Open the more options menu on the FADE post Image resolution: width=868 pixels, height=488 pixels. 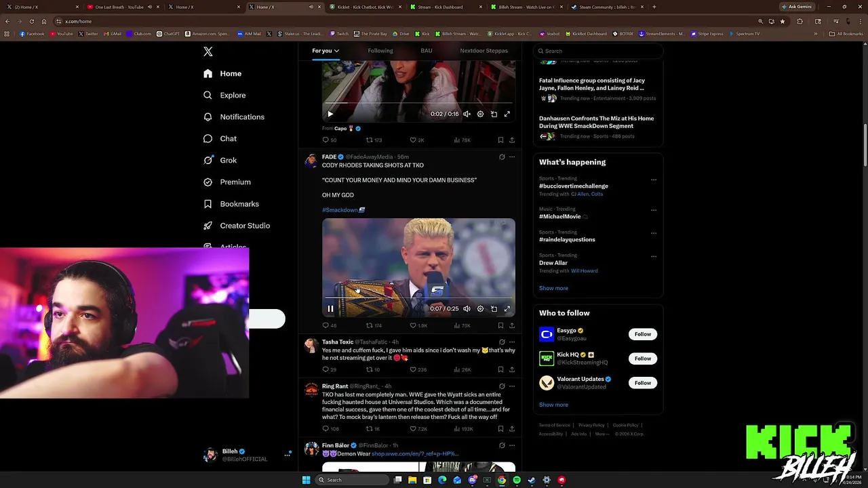click(512, 157)
